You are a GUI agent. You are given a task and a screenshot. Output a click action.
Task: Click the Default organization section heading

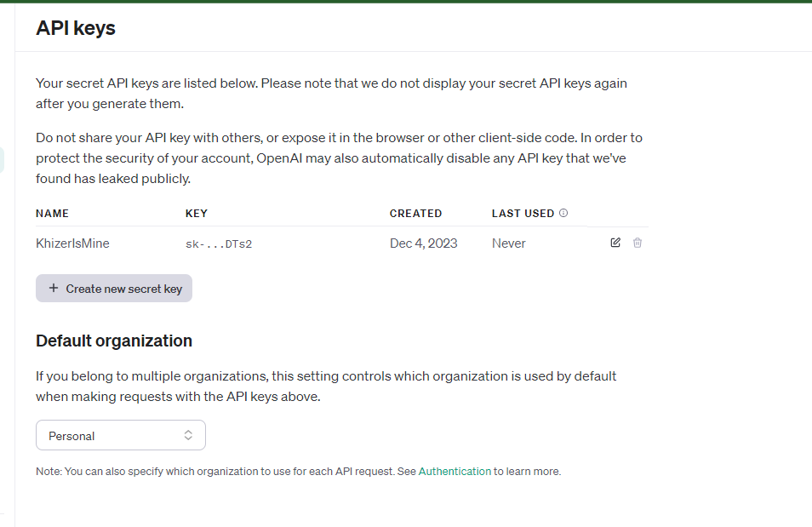point(114,341)
